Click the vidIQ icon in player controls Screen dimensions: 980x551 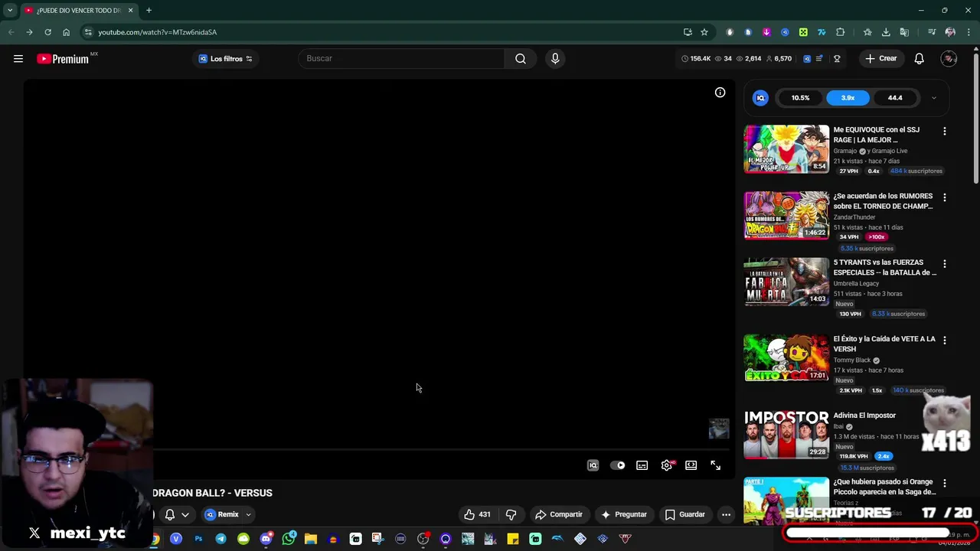click(x=593, y=465)
